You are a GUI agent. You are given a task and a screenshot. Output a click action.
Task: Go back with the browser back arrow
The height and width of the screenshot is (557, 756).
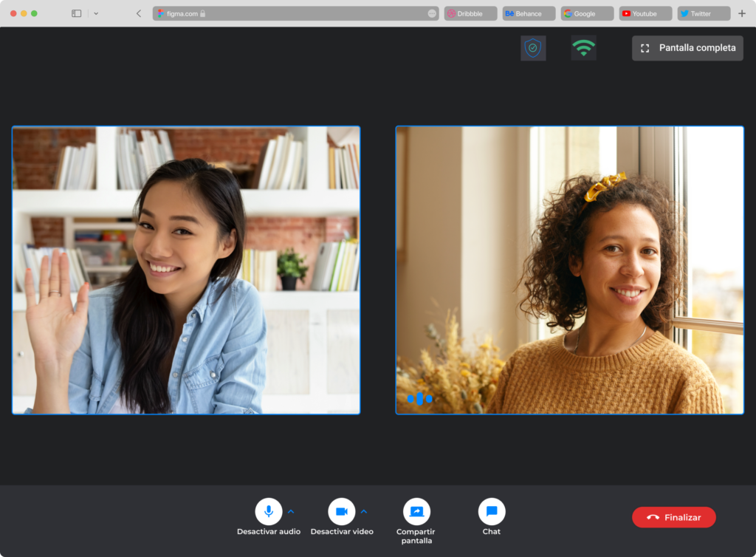click(139, 13)
